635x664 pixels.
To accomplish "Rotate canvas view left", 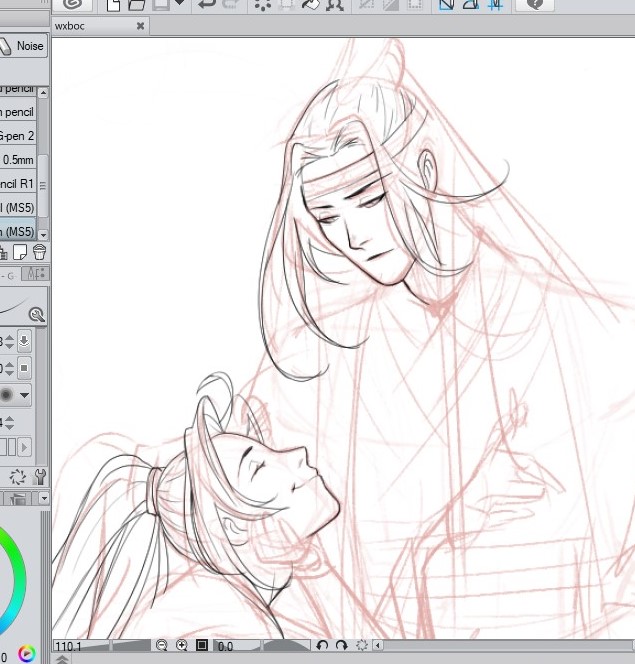I will pyautogui.click(x=322, y=645).
